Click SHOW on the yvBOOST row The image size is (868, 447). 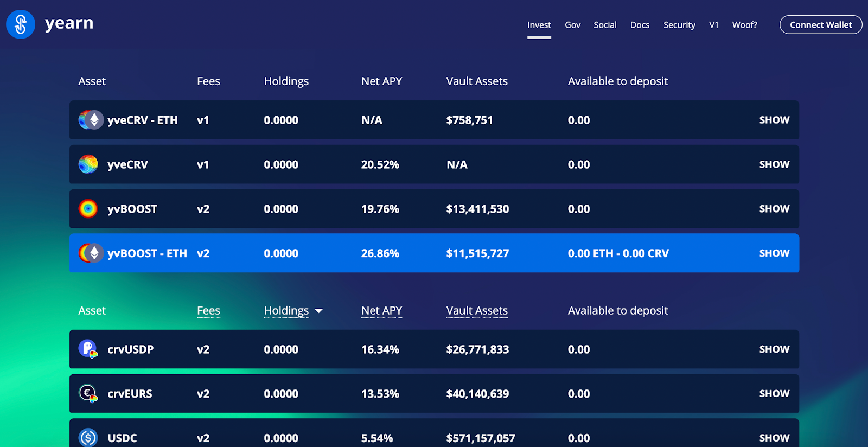coord(774,209)
